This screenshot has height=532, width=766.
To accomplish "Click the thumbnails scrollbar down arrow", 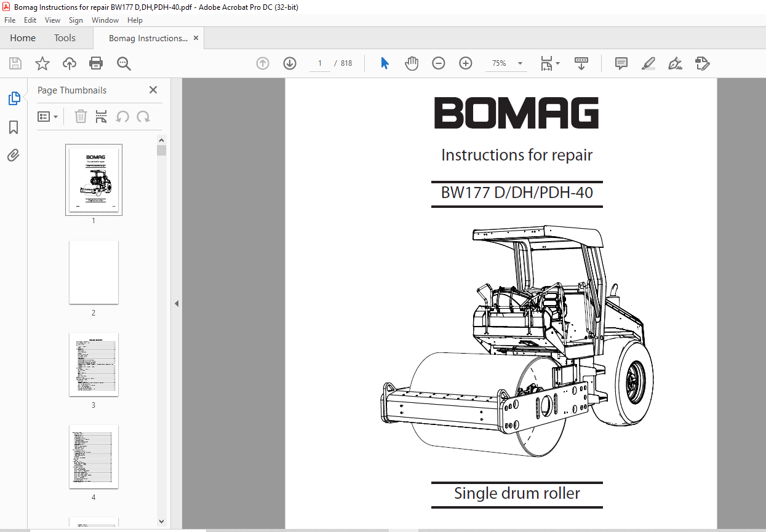I will [162, 521].
